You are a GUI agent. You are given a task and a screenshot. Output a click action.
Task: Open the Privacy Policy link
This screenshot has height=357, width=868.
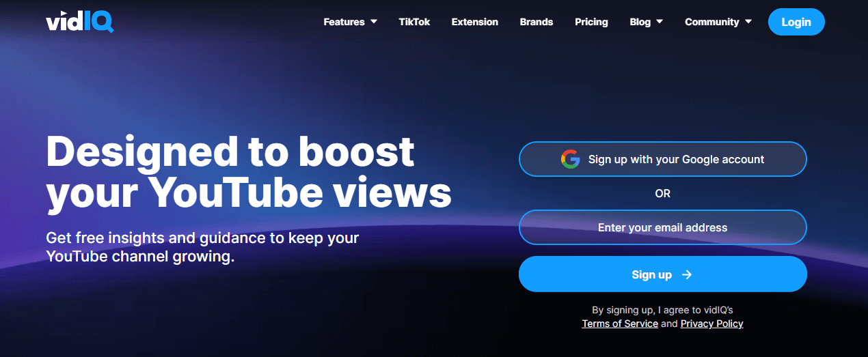tap(711, 324)
